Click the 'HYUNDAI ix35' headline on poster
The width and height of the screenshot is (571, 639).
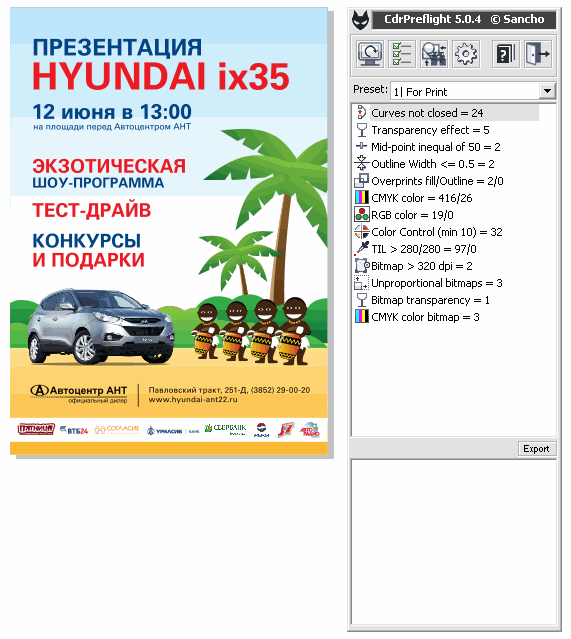[161, 76]
